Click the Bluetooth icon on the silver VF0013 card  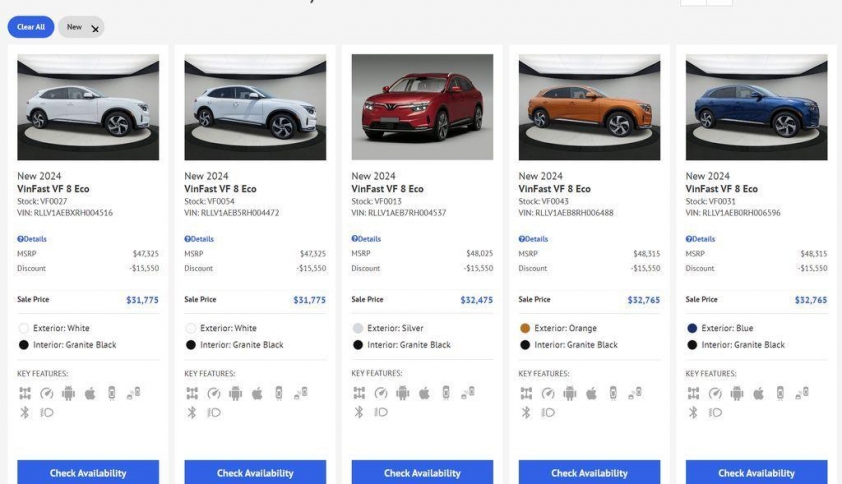coord(358,412)
